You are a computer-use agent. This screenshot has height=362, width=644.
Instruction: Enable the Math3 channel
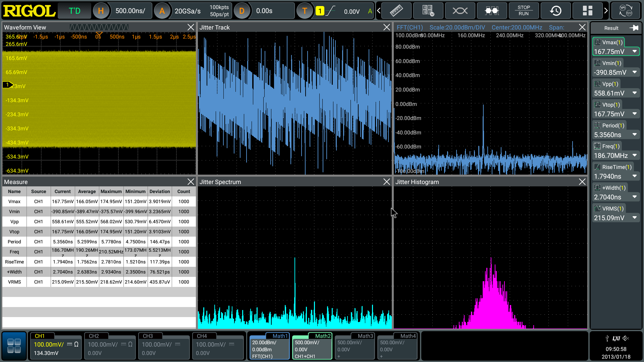[355, 346]
